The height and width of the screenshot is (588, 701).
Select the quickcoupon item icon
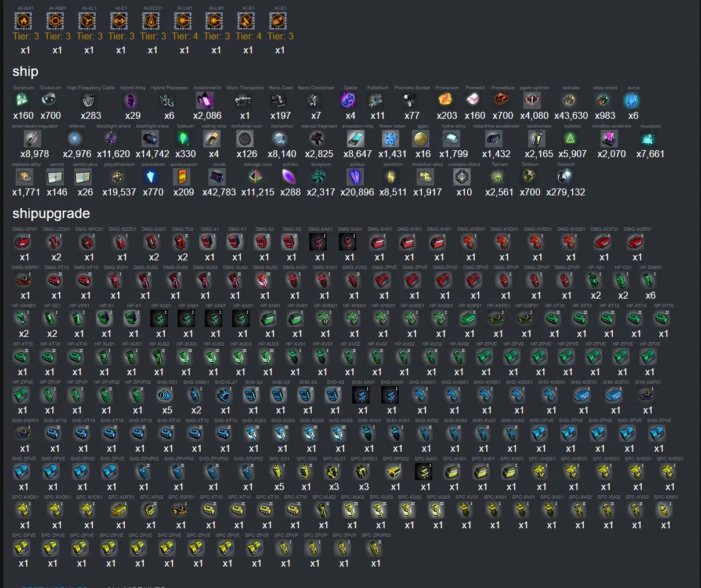[x=182, y=177]
